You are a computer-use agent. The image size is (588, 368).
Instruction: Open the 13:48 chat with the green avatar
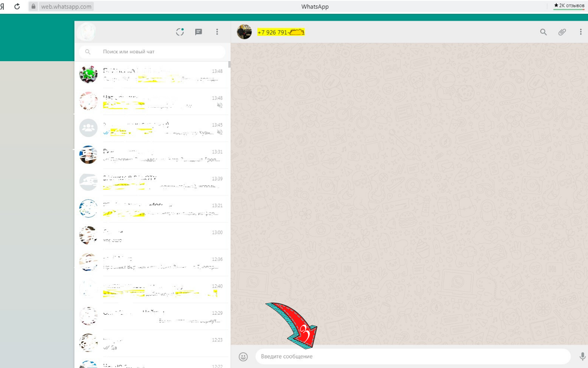pyautogui.click(x=152, y=75)
